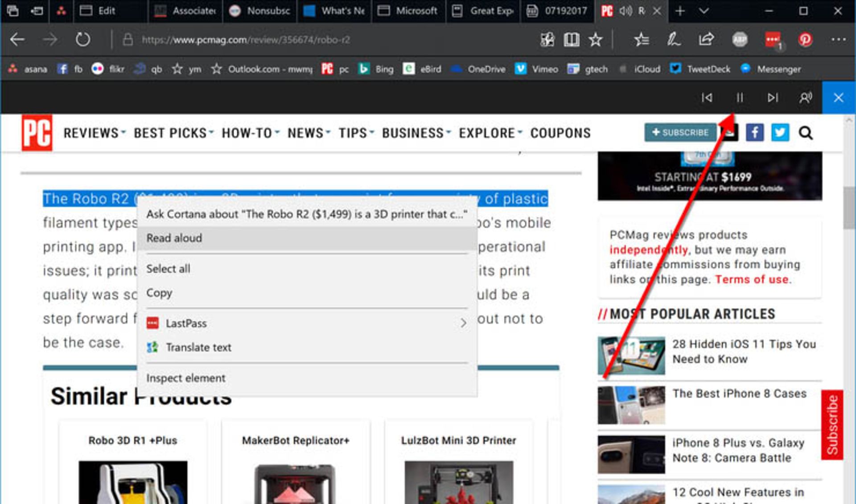
Task: Open read aloud voice settings icon
Action: 806,98
